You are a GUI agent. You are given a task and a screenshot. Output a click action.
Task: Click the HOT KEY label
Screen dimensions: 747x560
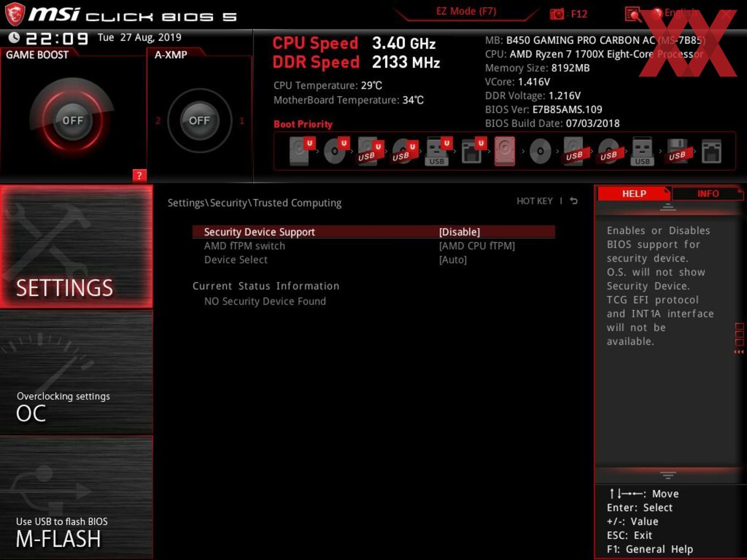[534, 201]
